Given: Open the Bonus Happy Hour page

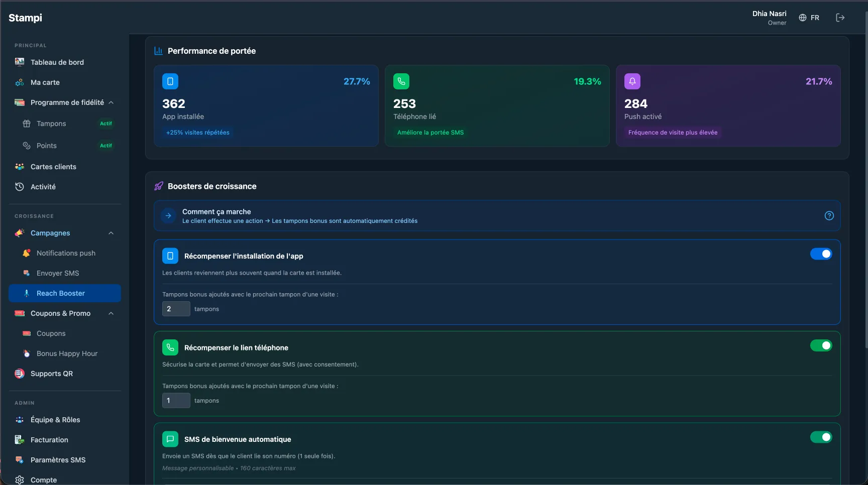Looking at the screenshot, I should 67,353.
